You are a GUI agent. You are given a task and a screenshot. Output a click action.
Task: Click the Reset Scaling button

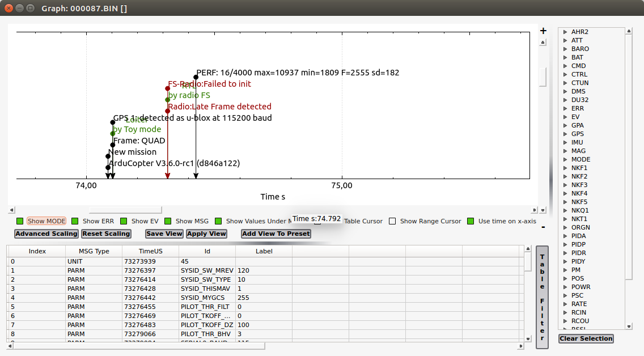point(106,234)
